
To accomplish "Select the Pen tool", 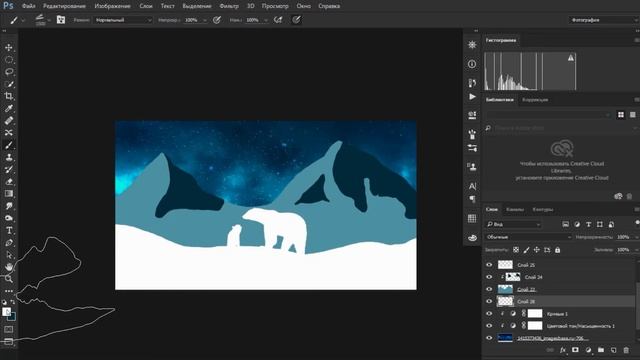I will 9,243.
